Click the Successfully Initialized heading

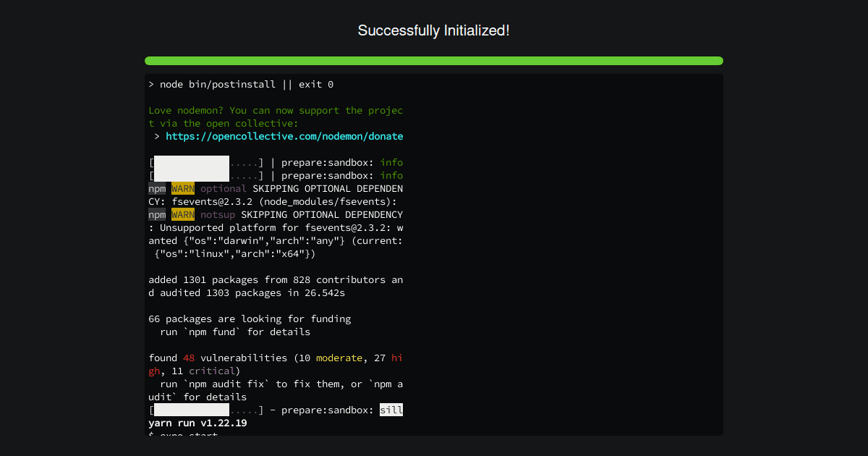pyautogui.click(x=434, y=30)
